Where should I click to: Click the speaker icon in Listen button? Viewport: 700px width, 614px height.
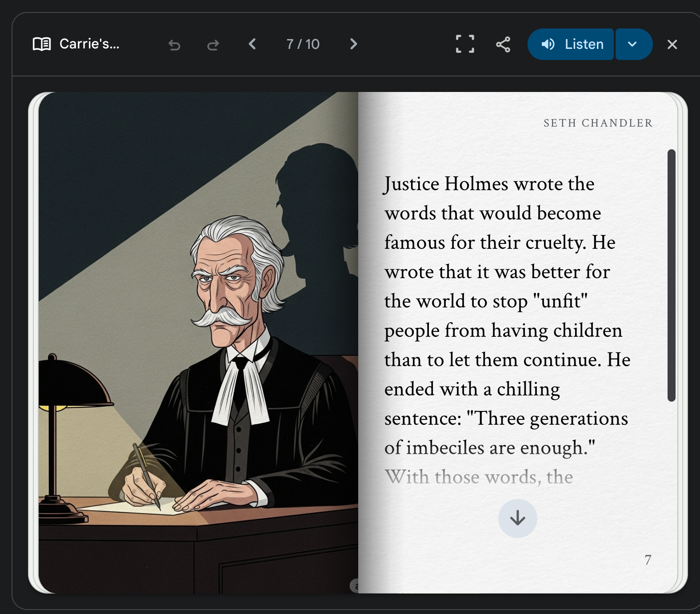pos(548,44)
